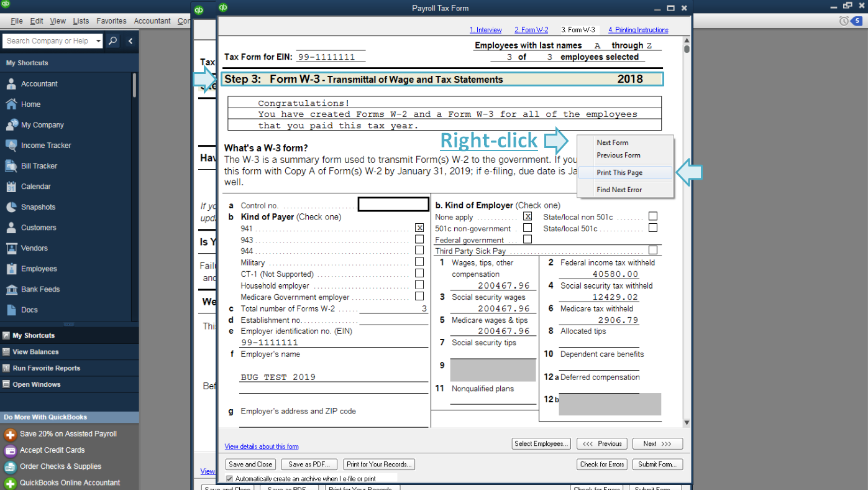Click Save 20% on Assisted Payroll

(x=68, y=434)
